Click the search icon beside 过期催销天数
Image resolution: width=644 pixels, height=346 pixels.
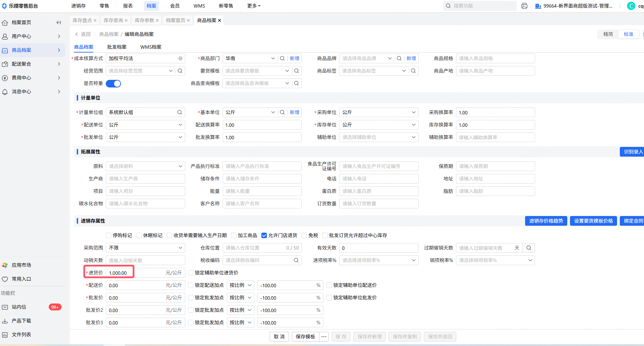point(529,248)
